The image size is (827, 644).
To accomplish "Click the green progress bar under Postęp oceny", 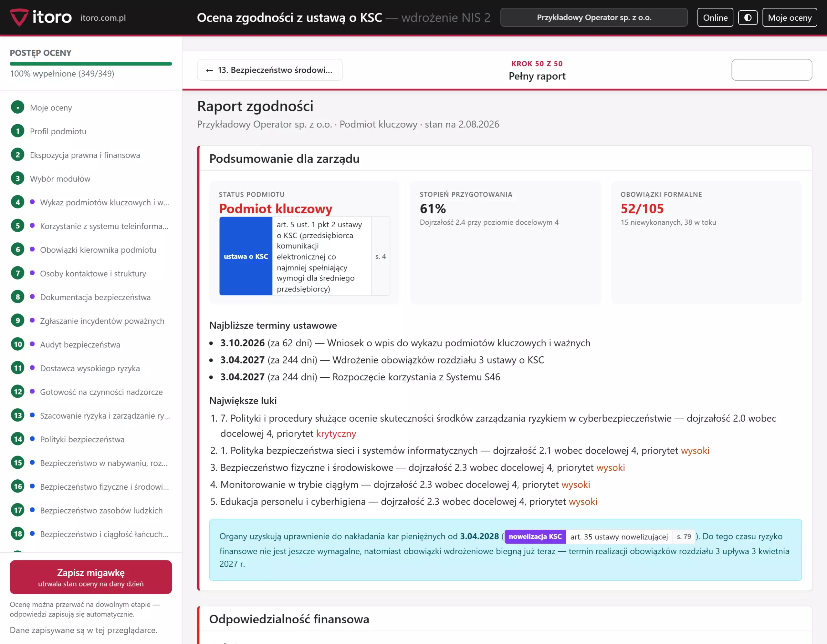I will tap(91, 64).
